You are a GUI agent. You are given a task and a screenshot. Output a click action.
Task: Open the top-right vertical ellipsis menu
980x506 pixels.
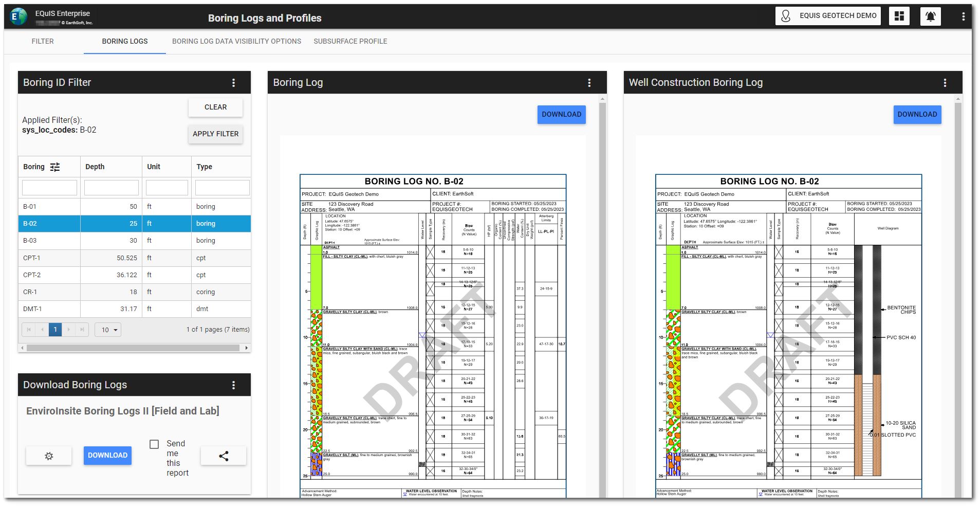click(x=963, y=16)
